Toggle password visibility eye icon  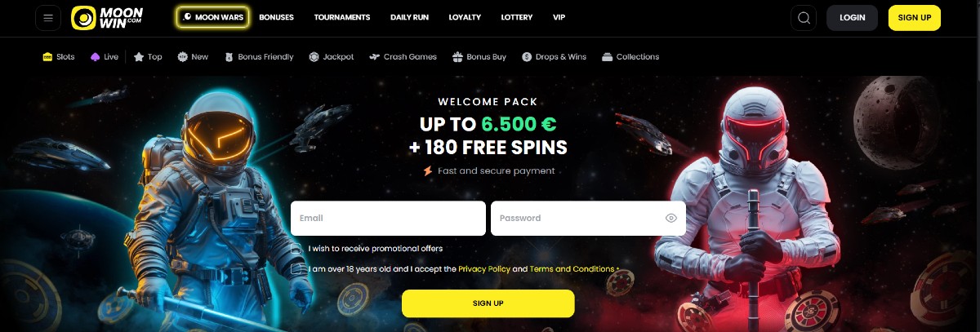(x=671, y=219)
